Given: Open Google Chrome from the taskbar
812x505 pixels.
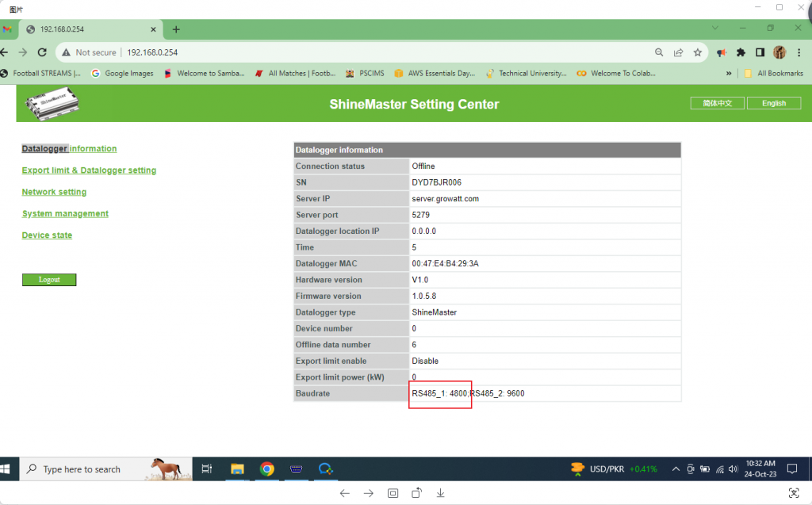Looking at the screenshot, I should point(266,469).
